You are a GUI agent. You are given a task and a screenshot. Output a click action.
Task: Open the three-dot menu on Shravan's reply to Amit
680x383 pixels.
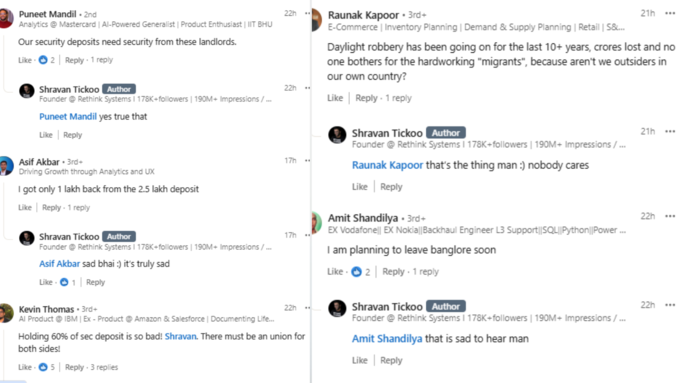(x=670, y=305)
